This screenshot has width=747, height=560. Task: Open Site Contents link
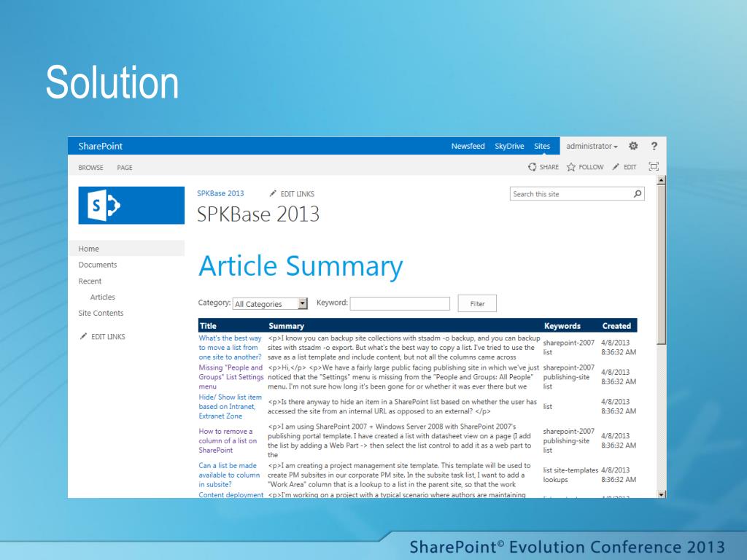(101, 313)
